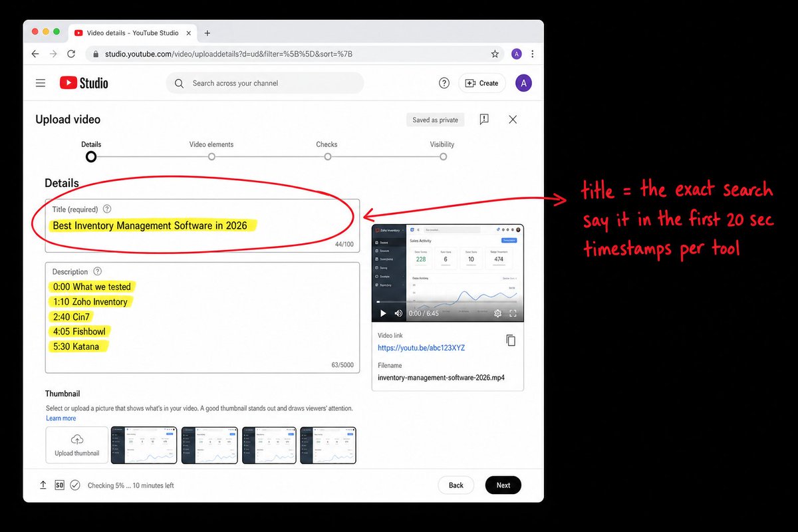Enter fullscreen on the video preview
798x532 pixels.
[513, 313]
